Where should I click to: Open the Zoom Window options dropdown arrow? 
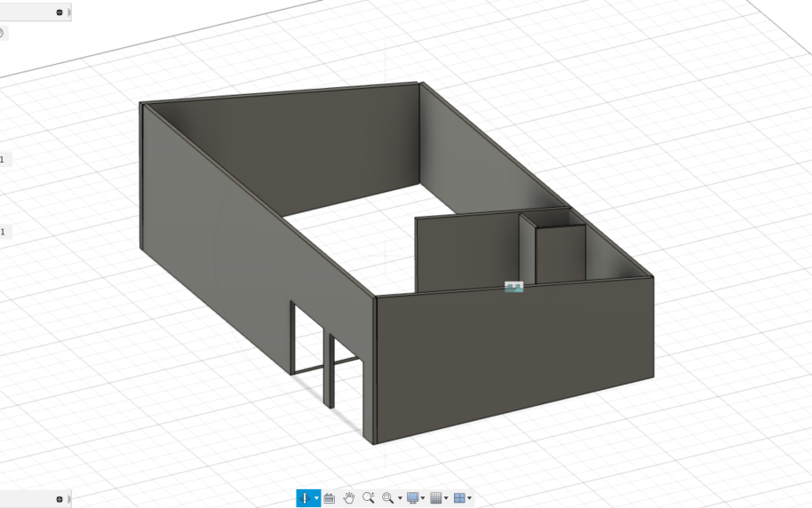coord(400,498)
